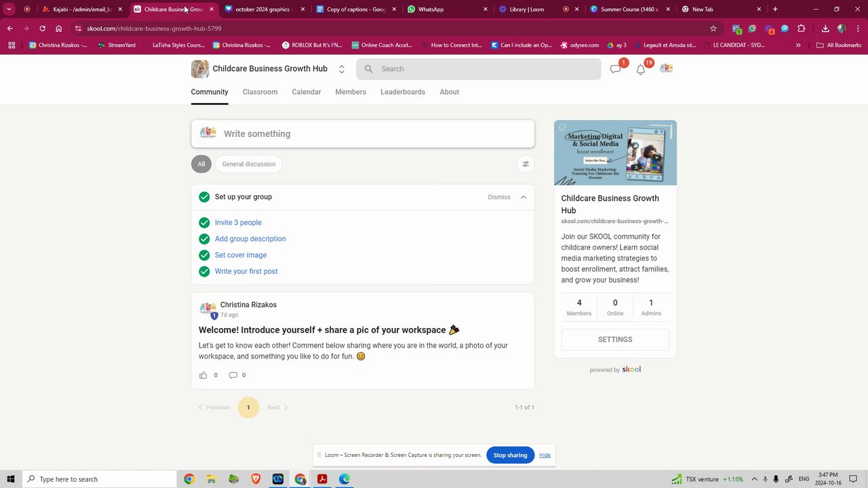Open the Chrome extensions puzzle icon
Viewport: 868px width, 488px height.
pyautogui.click(x=802, y=28)
